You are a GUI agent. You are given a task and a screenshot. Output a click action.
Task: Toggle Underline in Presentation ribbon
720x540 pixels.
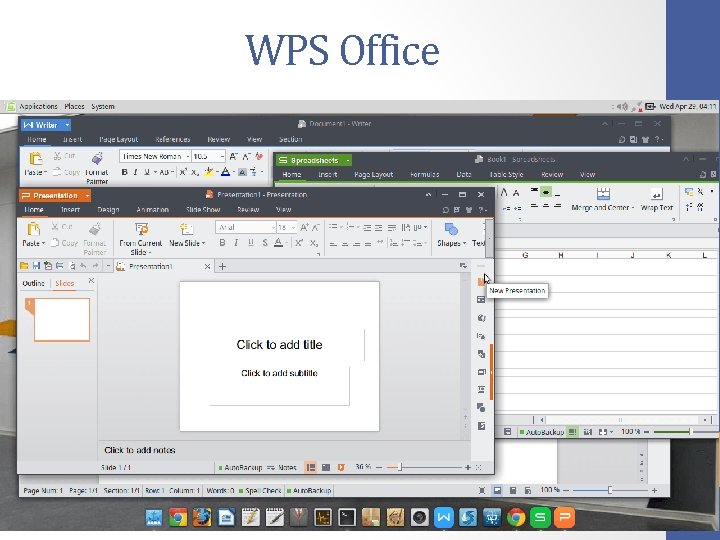pos(251,243)
